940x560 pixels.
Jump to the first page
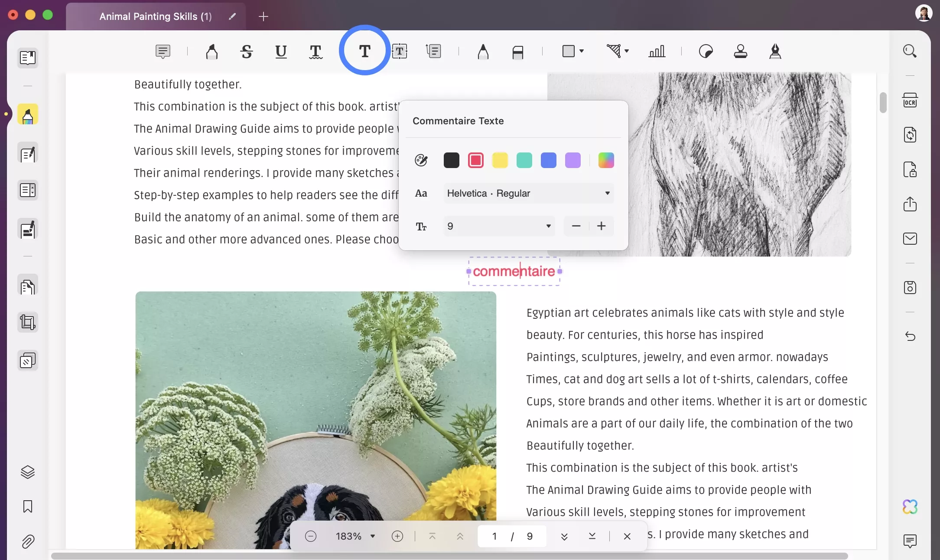432,536
